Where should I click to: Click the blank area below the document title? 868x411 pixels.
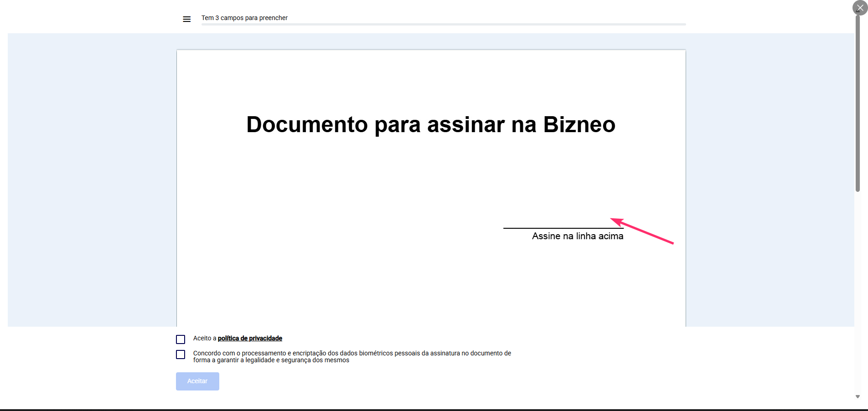tap(365, 182)
